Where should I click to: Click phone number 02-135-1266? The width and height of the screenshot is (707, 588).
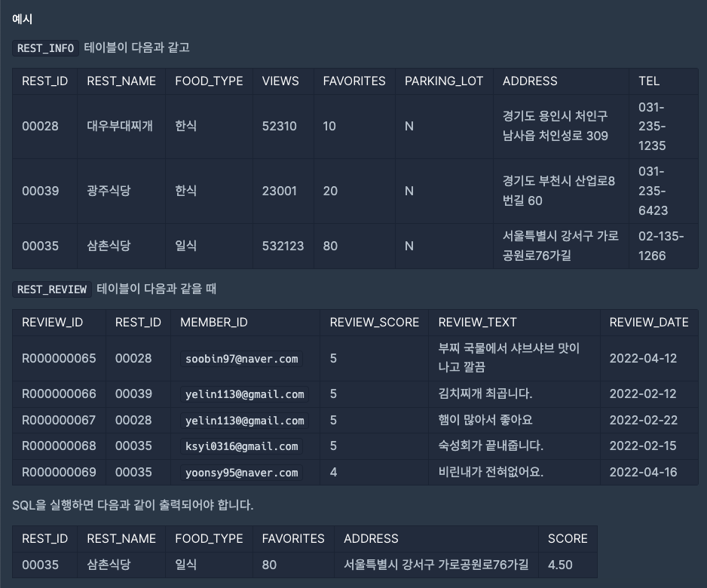pos(661,247)
